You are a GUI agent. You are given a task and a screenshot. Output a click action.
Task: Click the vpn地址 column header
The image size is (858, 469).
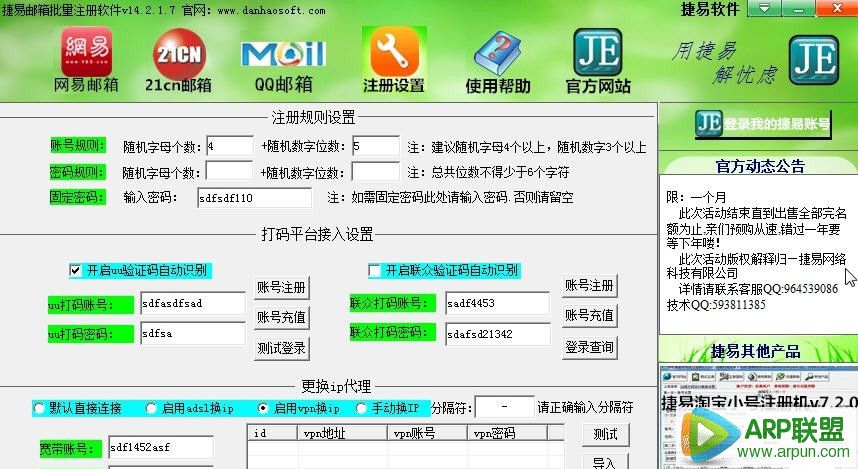coord(343,433)
